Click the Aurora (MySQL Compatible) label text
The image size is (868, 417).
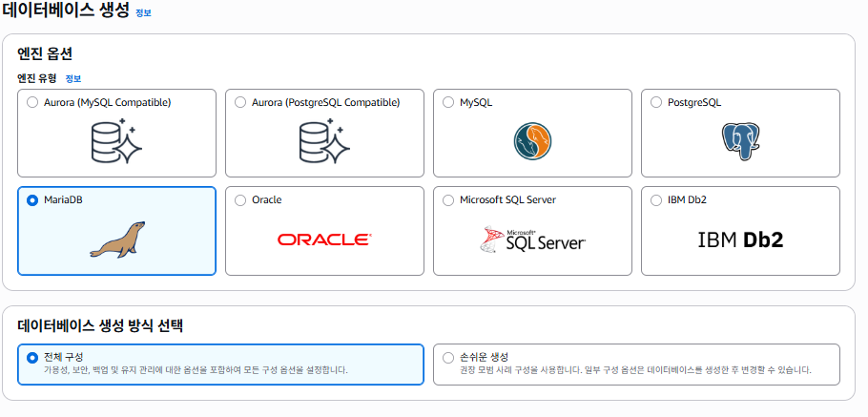pyautogui.click(x=108, y=102)
